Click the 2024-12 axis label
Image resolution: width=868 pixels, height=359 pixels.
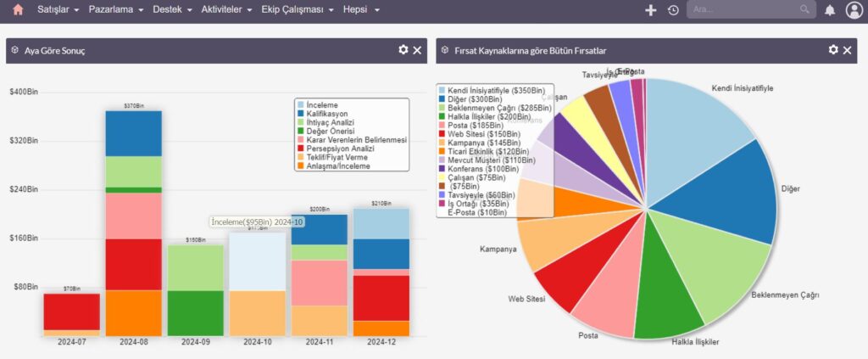(x=382, y=342)
